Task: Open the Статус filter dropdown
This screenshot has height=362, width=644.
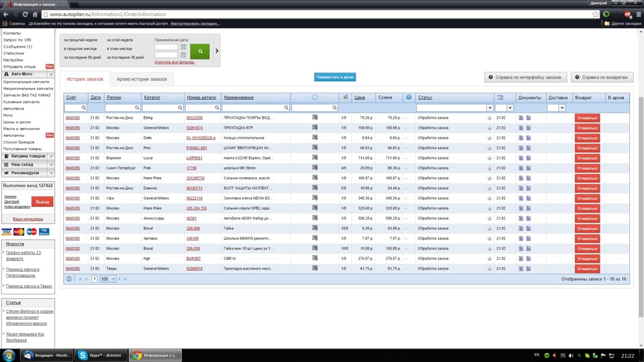Action: click(x=490, y=107)
